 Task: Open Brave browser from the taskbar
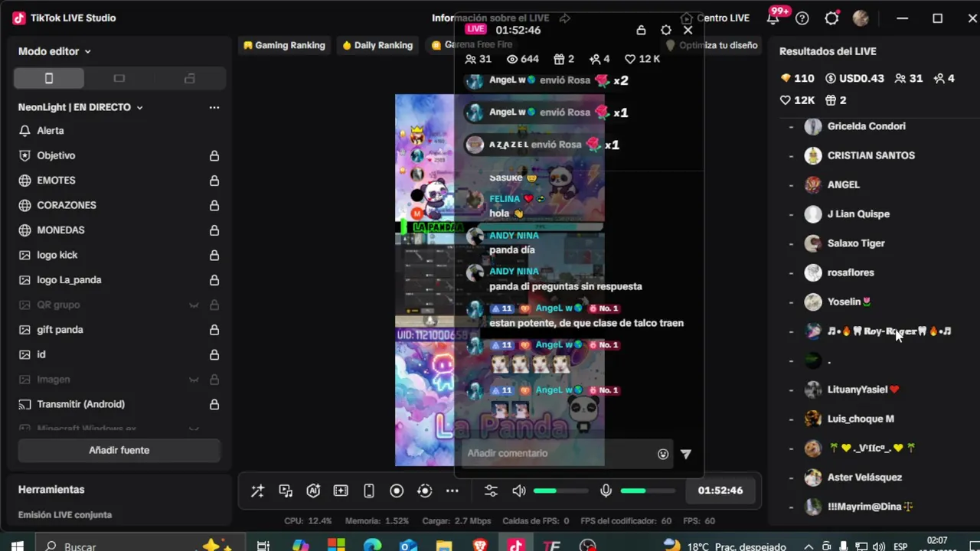(x=480, y=546)
